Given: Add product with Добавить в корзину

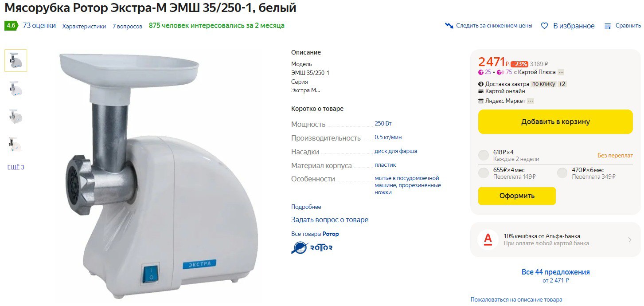Looking at the screenshot, I should pos(555,122).
